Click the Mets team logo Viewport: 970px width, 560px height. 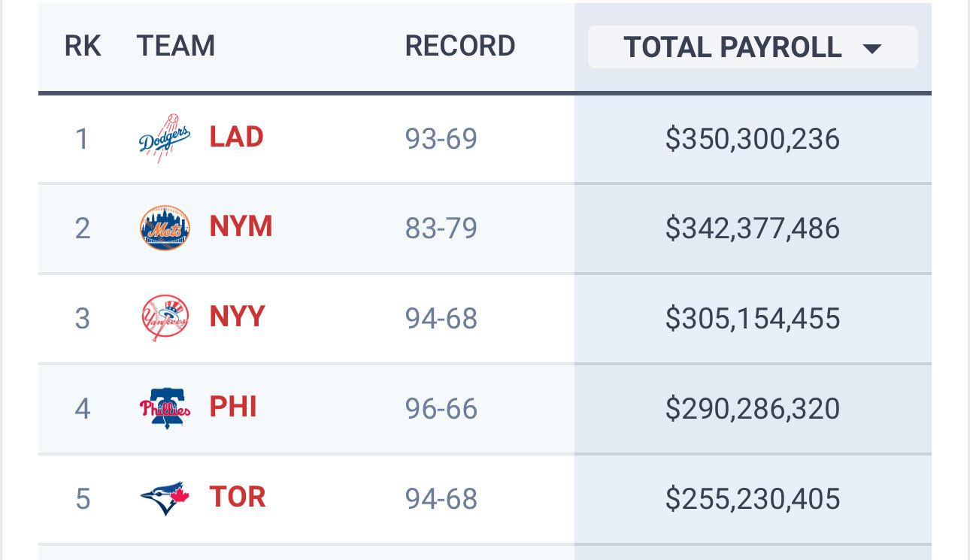point(165,228)
